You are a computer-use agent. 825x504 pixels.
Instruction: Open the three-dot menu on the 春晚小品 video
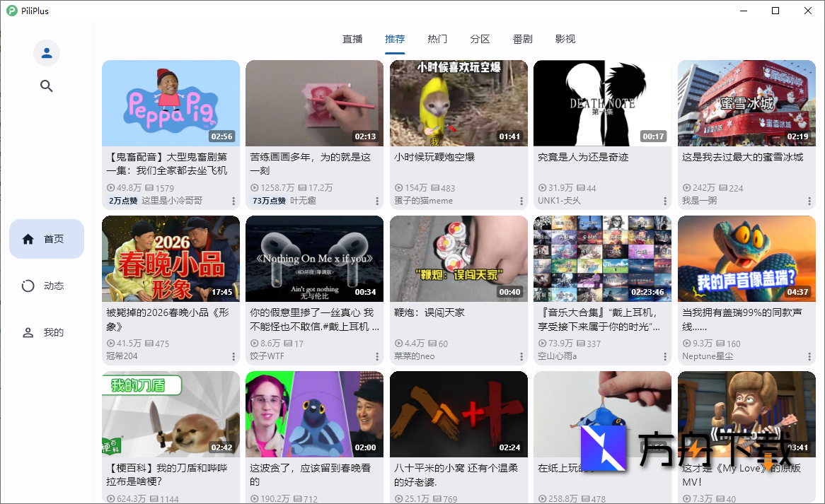[x=233, y=356]
